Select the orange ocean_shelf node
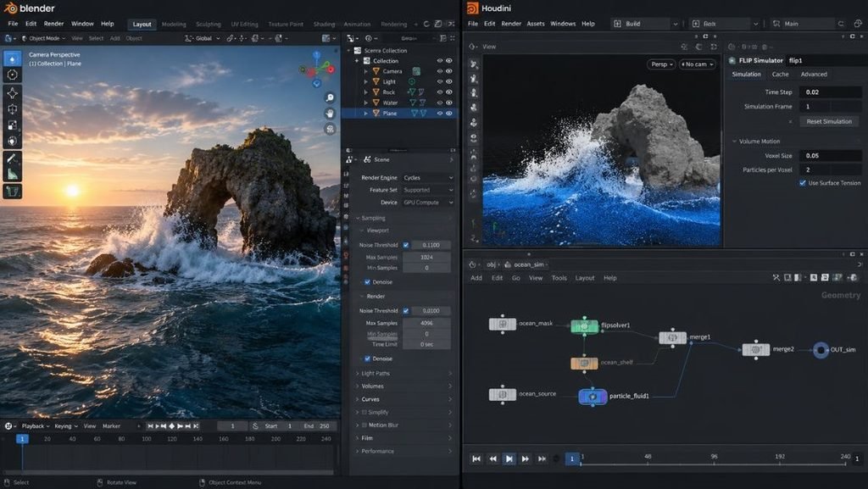The width and height of the screenshot is (868, 489). [x=584, y=363]
